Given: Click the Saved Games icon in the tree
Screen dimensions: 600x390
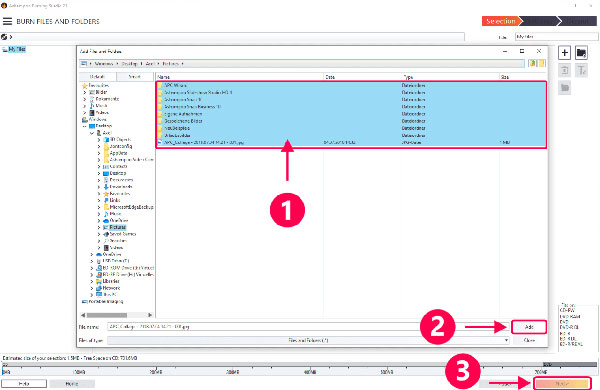Looking at the screenshot, I should (x=106, y=234).
